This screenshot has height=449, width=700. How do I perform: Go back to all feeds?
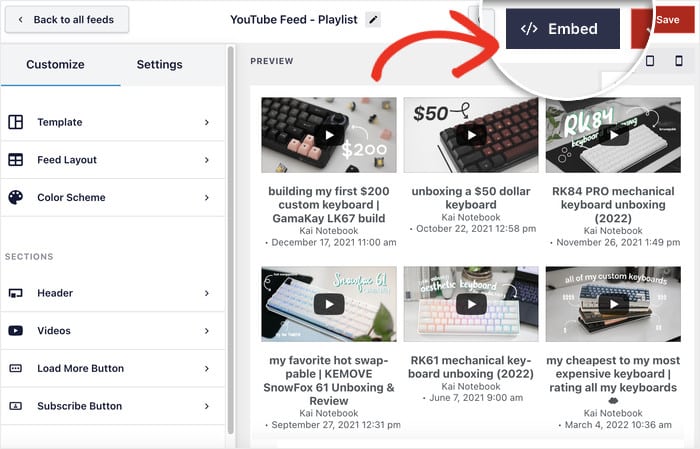click(67, 20)
